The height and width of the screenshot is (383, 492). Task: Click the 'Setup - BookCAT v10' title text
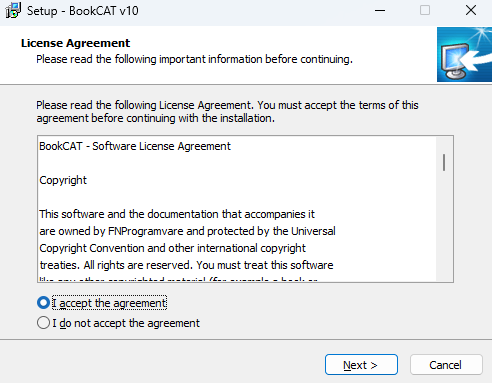pos(83,11)
